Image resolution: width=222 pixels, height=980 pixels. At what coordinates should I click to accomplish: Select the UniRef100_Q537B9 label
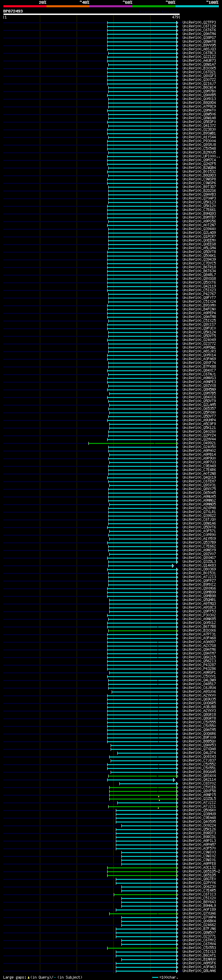coord(199,543)
